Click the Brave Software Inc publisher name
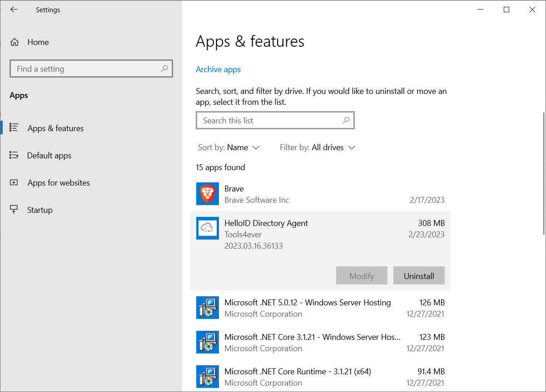Image resolution: width=546 pixels, height=392 pixels. click(x=257, y=200)
